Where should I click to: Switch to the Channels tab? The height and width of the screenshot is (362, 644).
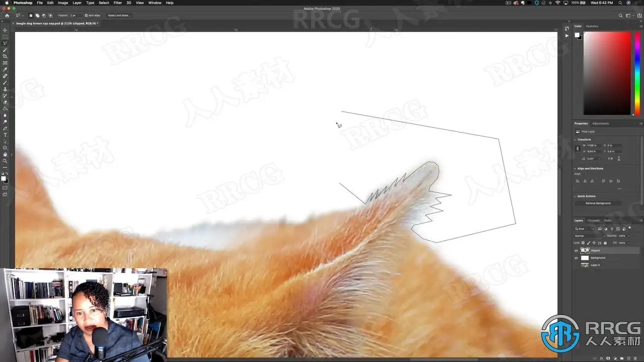pyautogui.click(x=594, y=220)
